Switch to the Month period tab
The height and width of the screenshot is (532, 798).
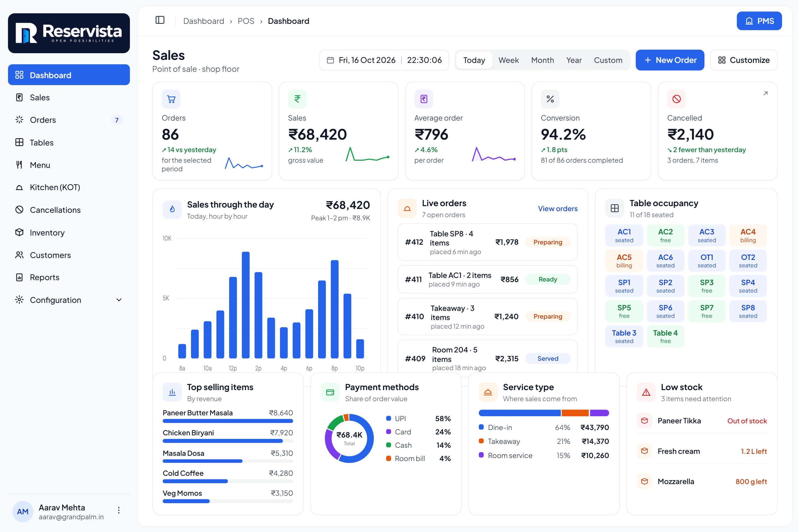542,60
